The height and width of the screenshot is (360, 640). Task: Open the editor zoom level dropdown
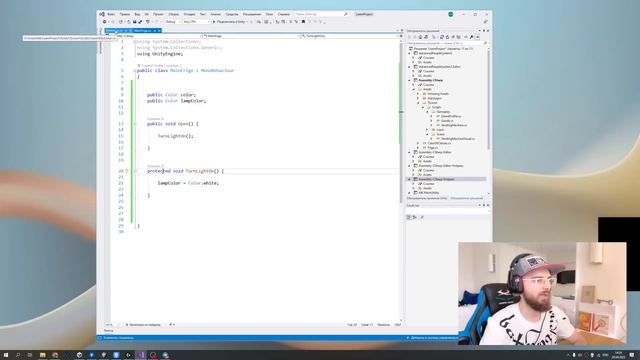[x=111, y=325]
